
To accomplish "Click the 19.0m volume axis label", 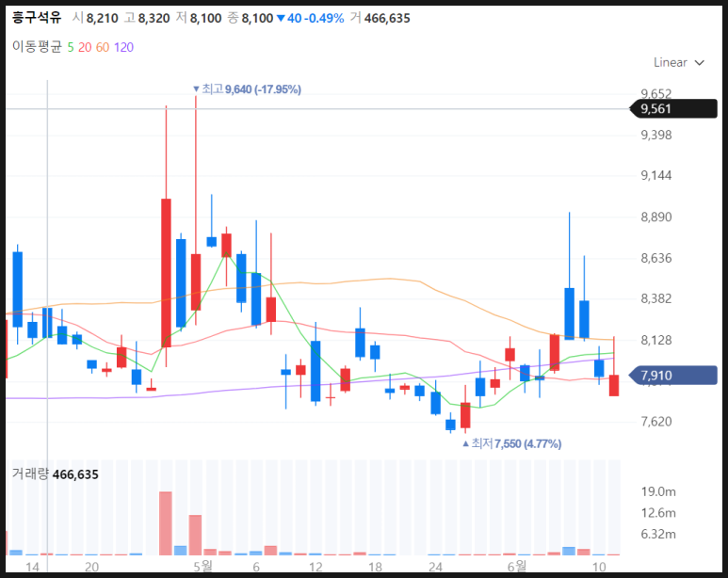I will click(658, 491).
